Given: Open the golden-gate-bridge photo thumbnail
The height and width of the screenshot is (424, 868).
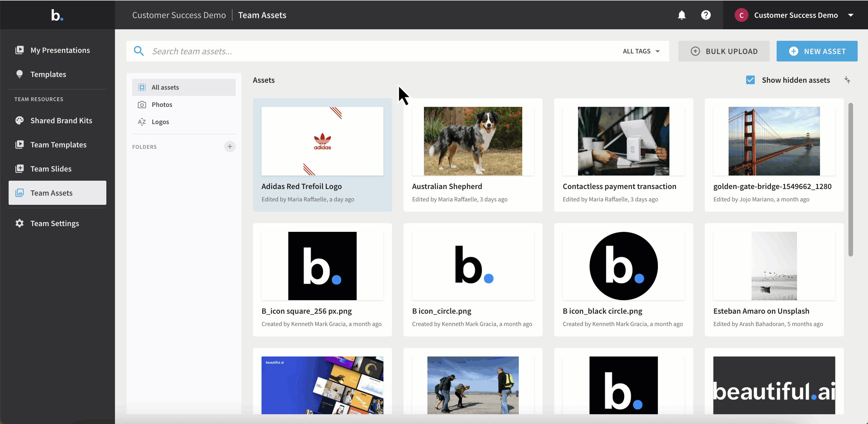Looking at the screenshot, I should pos(774,141).
